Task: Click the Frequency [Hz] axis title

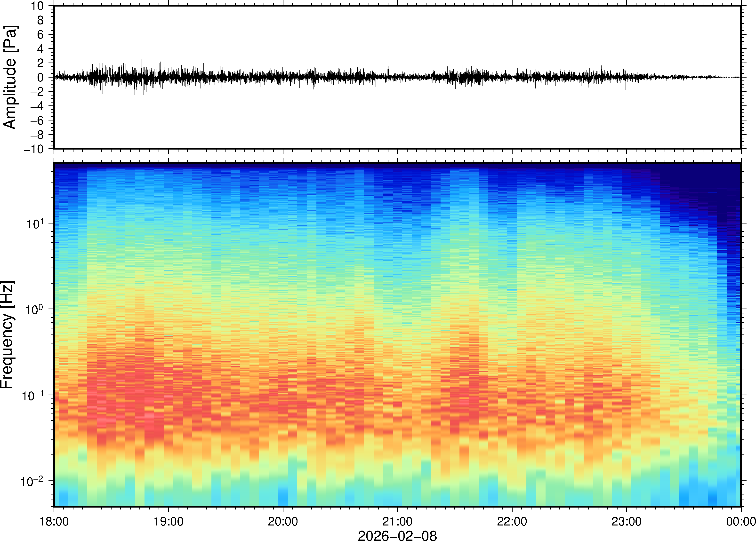Action: pyautogui.click(x=7, y=334)
